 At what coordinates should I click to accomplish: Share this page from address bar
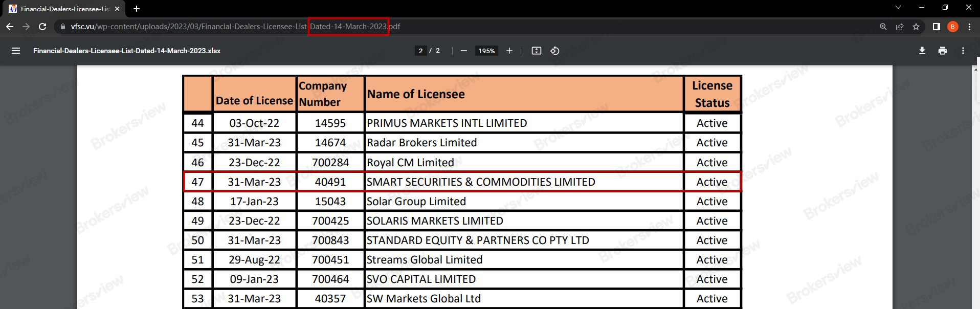click(x=899, y=27)
